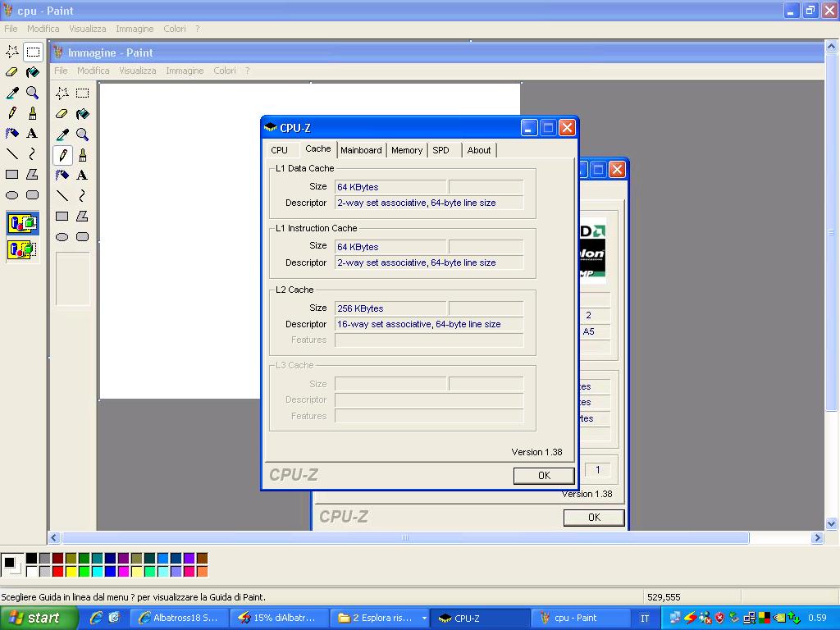Open the Immagine menu of cpu - Paint
840x630 pixels.
tap(135, 29)
